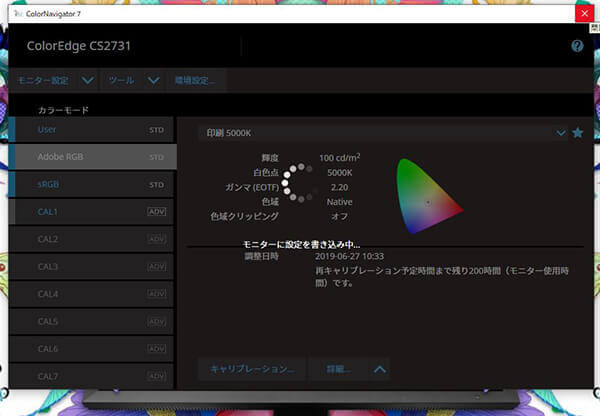Select the sRGB color mode
The width and height of the screenshot is (600, 416).
pyautogui.click(x=92, y=184)
